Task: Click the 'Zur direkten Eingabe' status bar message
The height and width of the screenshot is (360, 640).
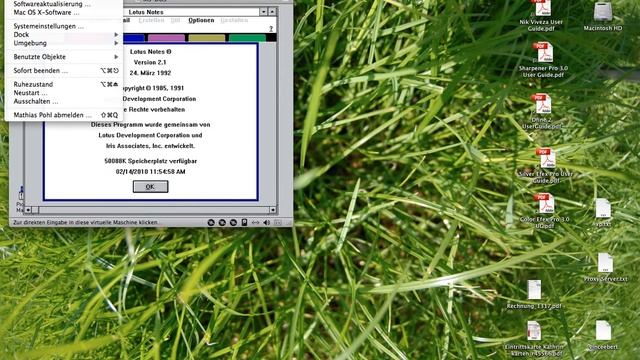Action: (x=86, y=223)
